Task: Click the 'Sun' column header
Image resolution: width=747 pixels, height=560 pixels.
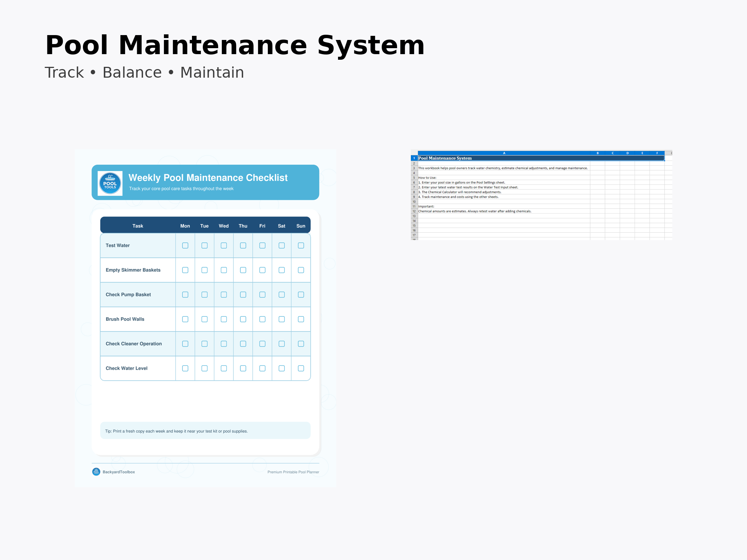Action: click(x=301, y=226)
